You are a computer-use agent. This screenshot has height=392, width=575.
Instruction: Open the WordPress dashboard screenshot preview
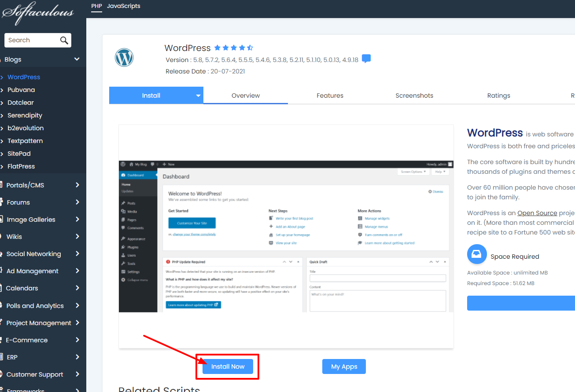pos(286,236)
